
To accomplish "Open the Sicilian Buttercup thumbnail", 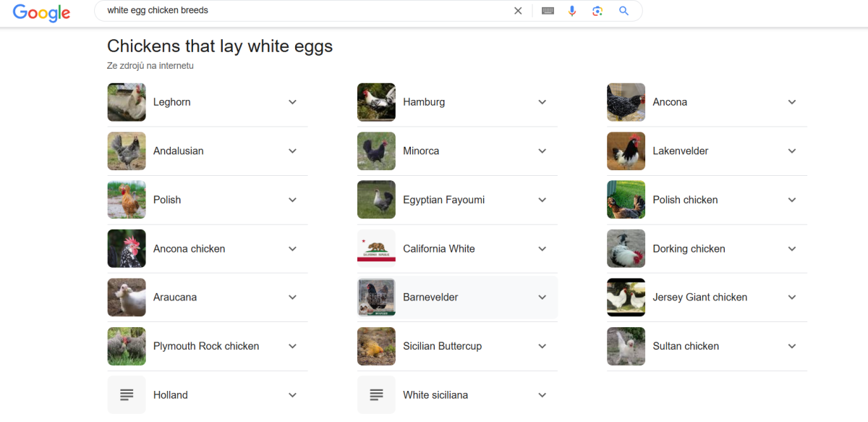I will [376, 346].
